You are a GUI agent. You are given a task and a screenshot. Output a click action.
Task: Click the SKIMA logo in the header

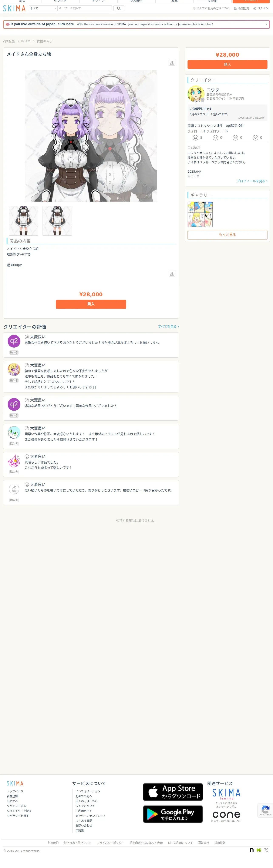[14, 9]
